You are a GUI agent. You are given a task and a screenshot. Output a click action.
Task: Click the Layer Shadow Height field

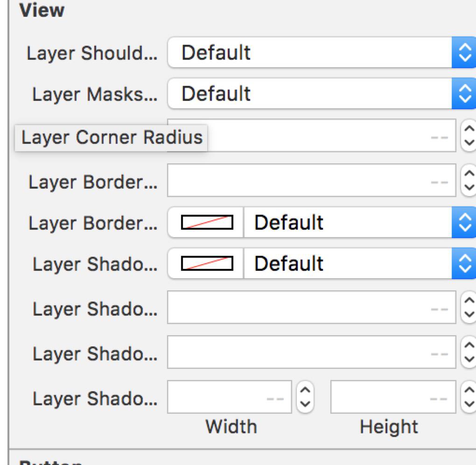coord(392,397)
